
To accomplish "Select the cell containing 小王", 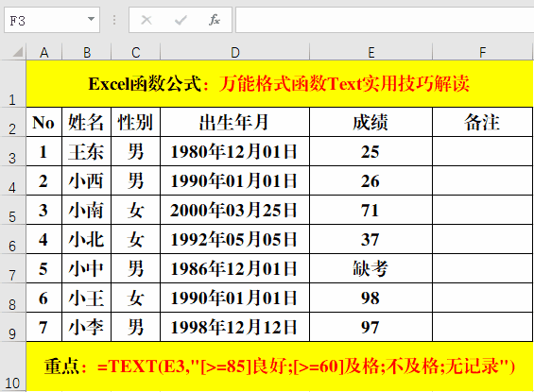I will (x=87, y=298).
